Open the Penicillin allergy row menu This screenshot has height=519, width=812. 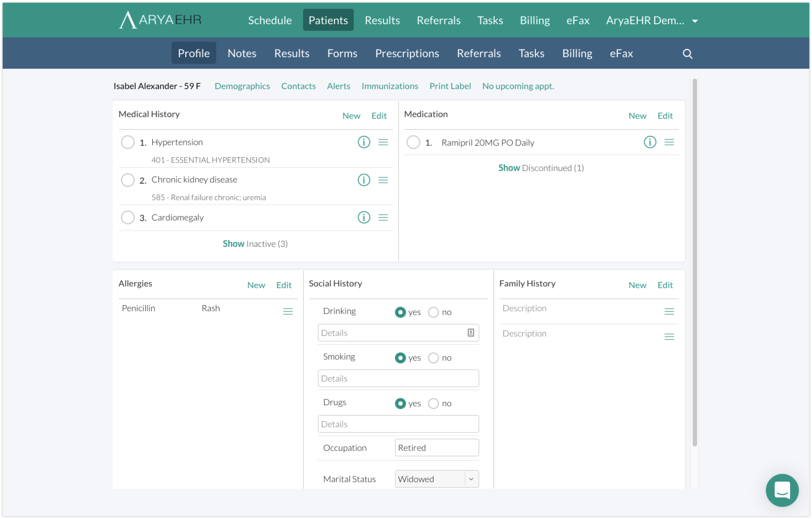(288, 311)
